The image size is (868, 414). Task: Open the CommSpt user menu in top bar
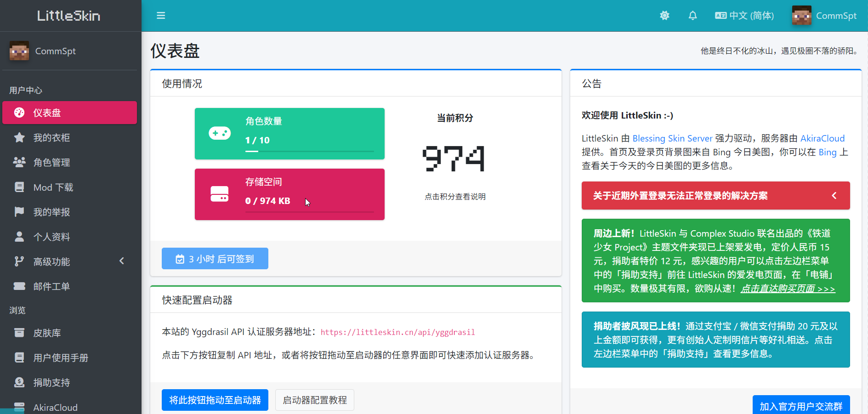click(x=824, y=16)
